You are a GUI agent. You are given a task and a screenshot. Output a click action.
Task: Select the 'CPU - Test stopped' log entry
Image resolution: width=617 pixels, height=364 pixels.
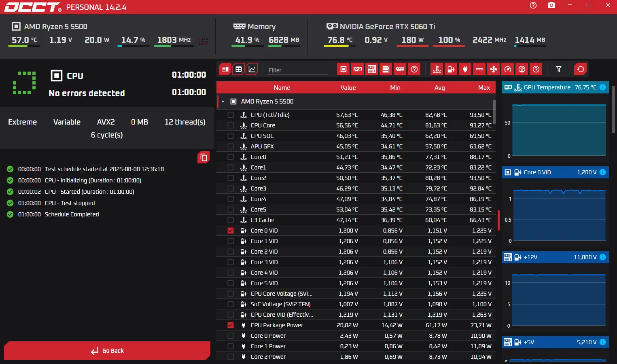click(x=70, y=203)
